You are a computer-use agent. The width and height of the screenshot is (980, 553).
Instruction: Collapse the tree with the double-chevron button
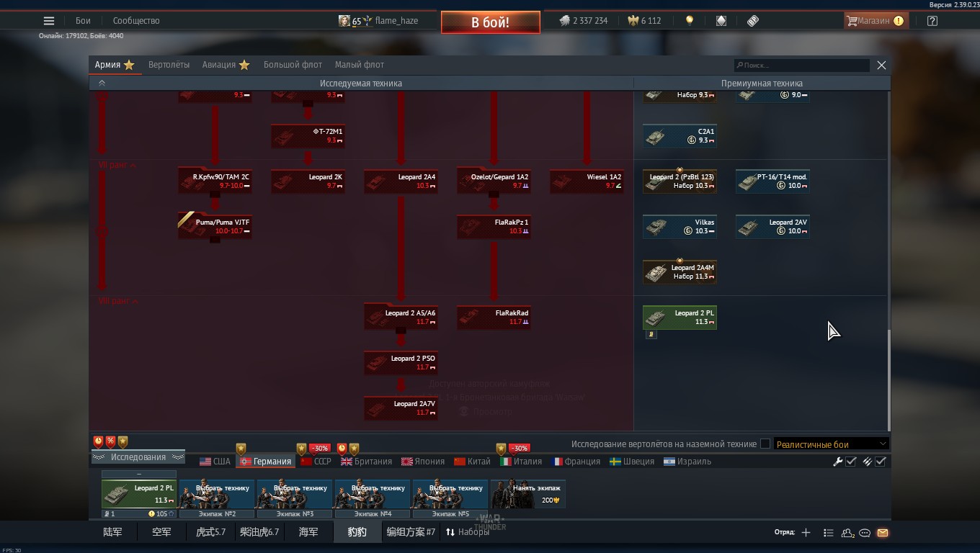click(x=102, y=84)
